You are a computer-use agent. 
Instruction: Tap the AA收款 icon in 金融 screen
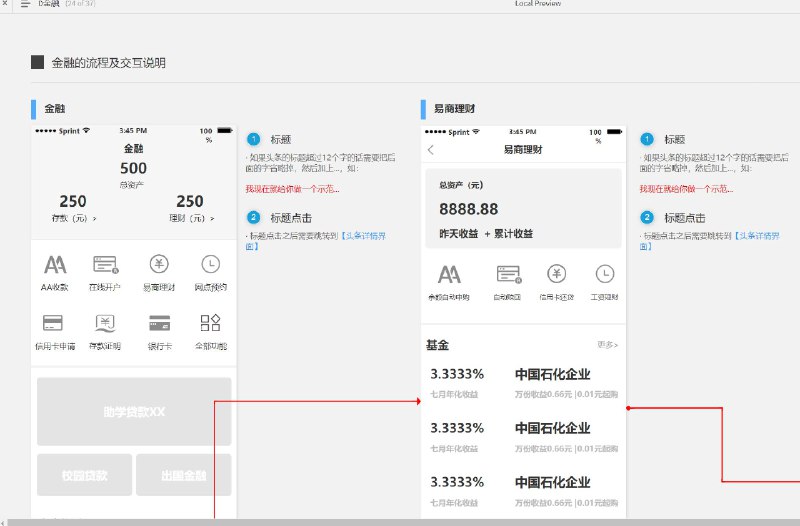coord(55,265)
